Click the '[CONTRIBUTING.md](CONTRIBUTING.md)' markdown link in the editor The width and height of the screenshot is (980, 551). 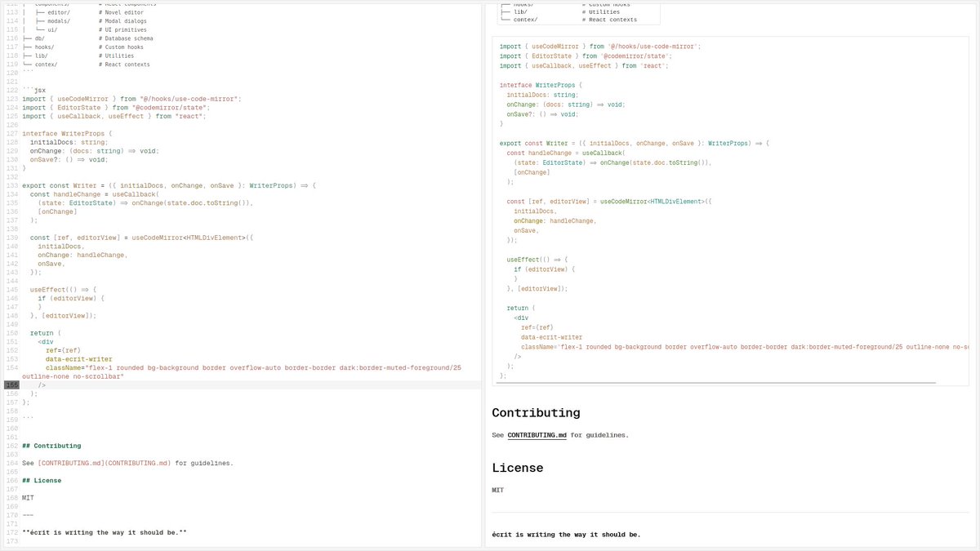[x=105, y=463]
